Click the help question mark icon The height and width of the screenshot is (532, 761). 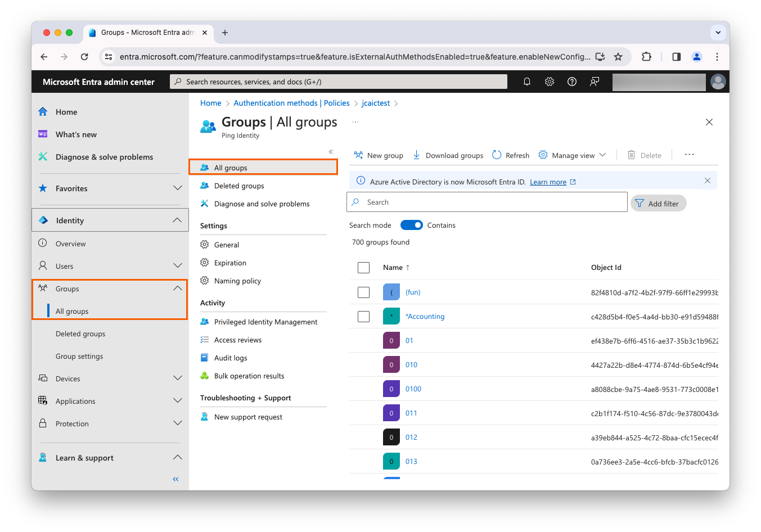[x=572, y=82]
